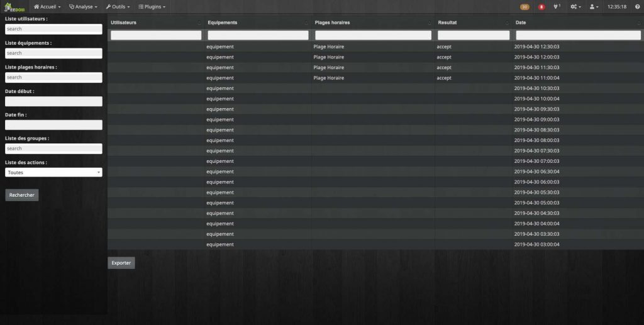Viewport: 644px width, 325px height.
Task: Open the Liste des actions dropdown
Action: pyautogui.click(x=53, y=172)
